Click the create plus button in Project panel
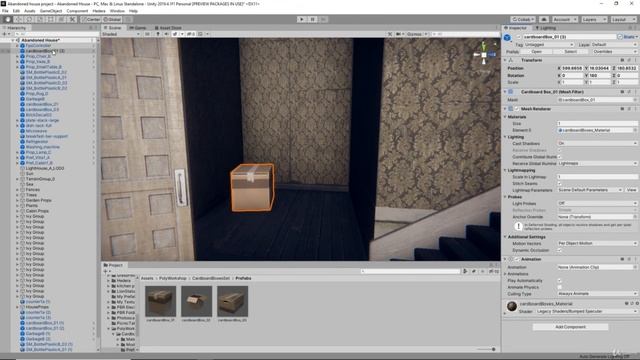This screenshot has height=360, width=640. pyautogui.click(x=106, y=271)
